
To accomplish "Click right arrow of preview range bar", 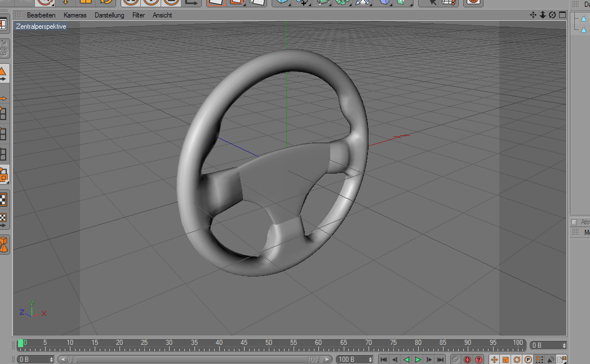I will [x=327, y=359].
